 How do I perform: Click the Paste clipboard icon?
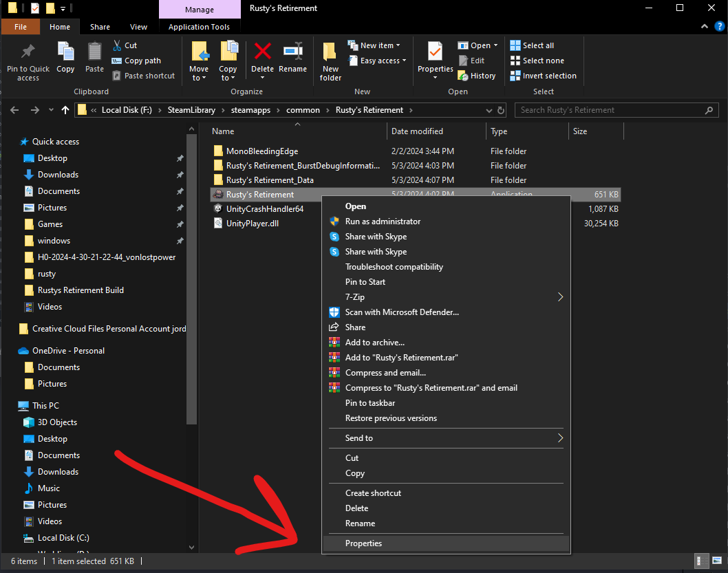(95, 52)
